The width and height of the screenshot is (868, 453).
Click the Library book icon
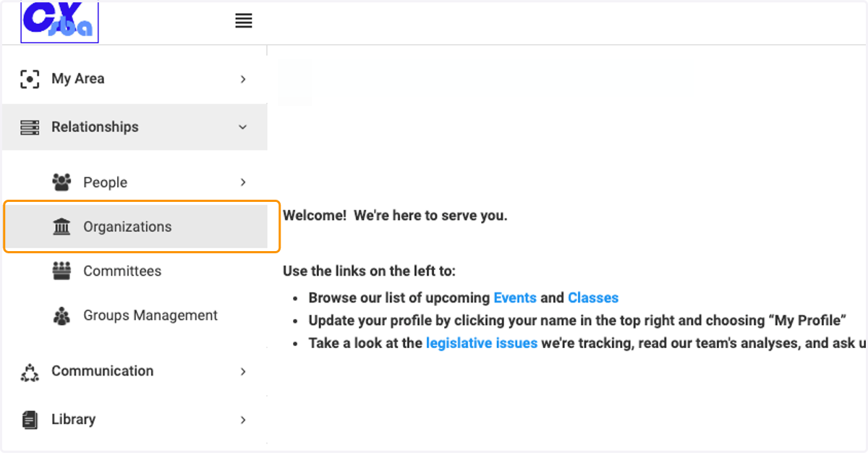click(x=30, y=420)
